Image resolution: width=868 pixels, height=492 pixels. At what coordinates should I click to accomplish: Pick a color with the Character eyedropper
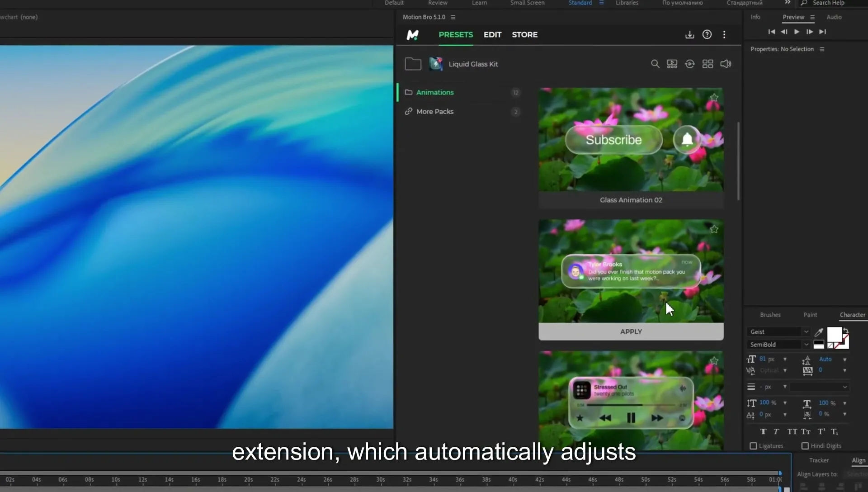click(x=818, y=332)
